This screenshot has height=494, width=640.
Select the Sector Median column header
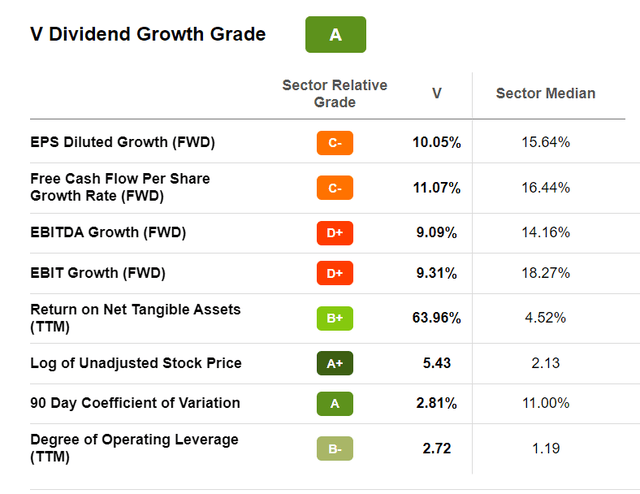(x=545, y=93)
